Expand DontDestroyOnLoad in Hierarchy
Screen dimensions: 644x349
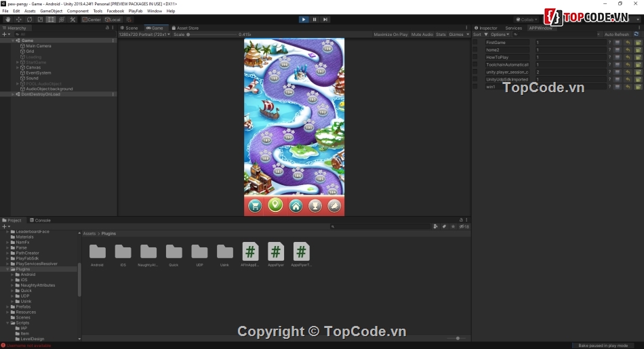(13, 94)
